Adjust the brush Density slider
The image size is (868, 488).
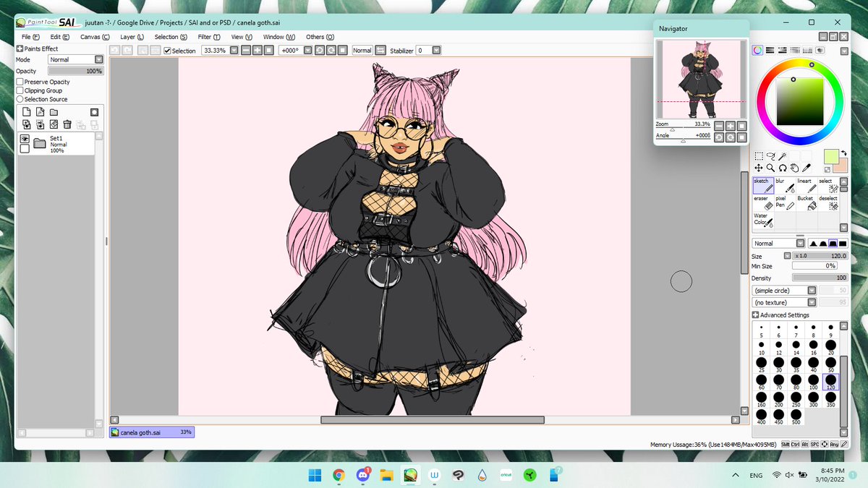(x=820, y=278)
